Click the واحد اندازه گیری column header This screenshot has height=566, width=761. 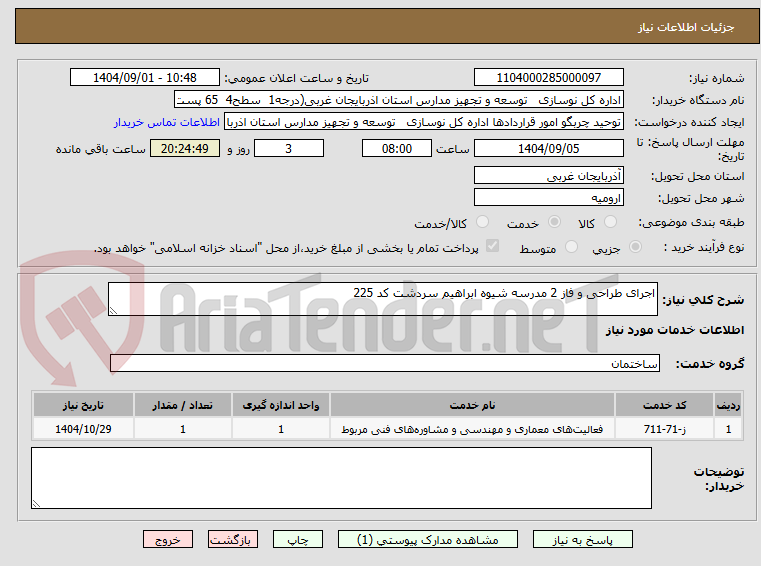281,405
